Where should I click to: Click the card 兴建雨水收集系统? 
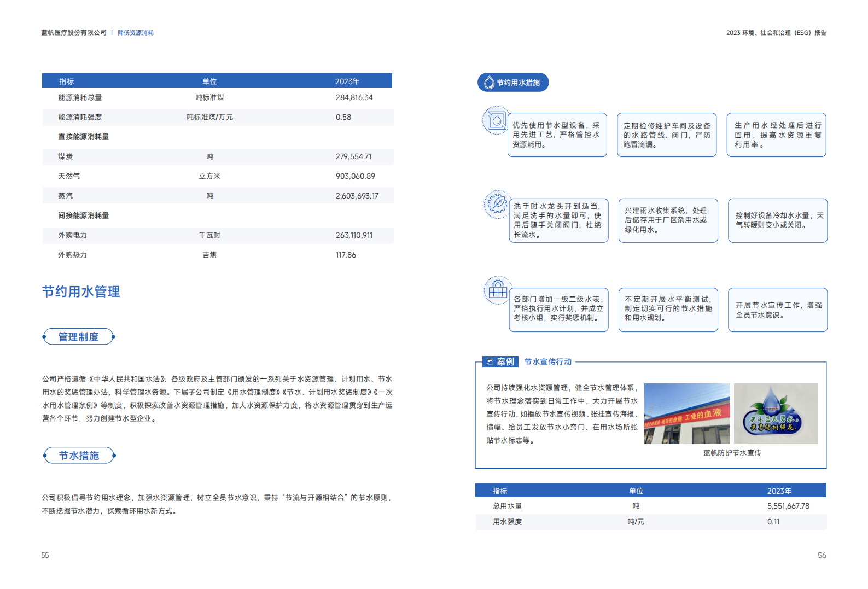pyautogui.click(x=668, y=220)
